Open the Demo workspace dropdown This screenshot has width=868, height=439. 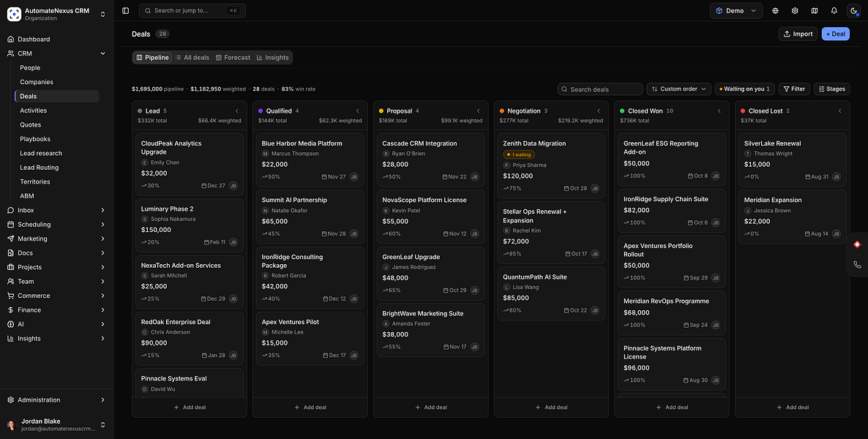point(736,10)
